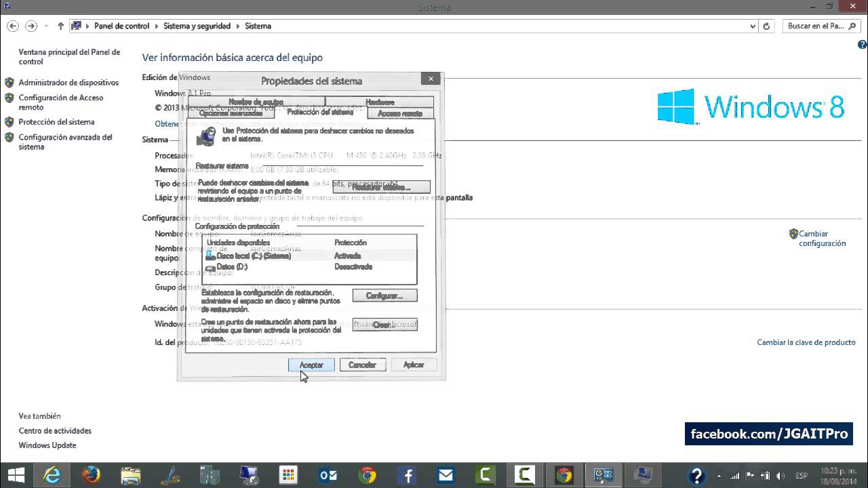Click Aceptar in Propiedades del sistema dialog
This screenshot has height=488, width=868.
point(311,365)
